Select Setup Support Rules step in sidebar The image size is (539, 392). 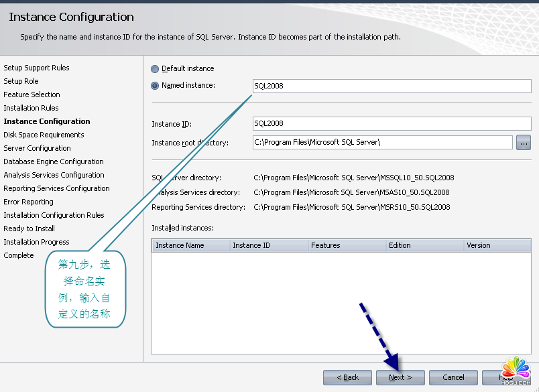pyautogui.click(x=36, y=68)
